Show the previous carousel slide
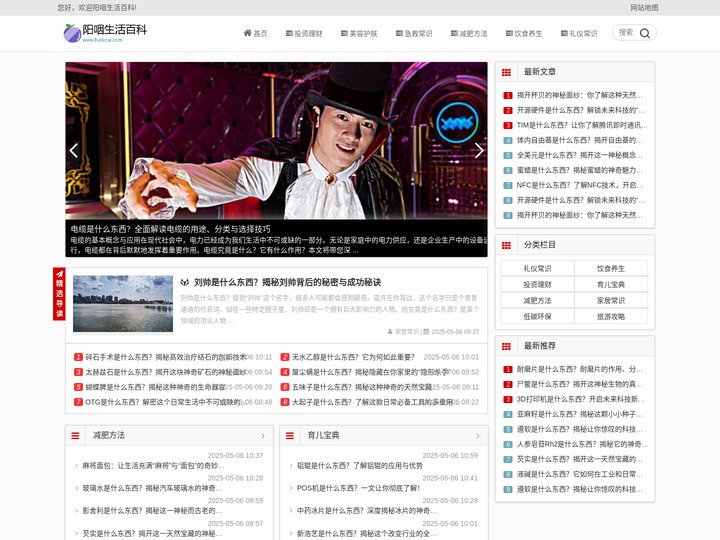Image resolution: width=720 pixels, height=540 pixels. [73, 150]
